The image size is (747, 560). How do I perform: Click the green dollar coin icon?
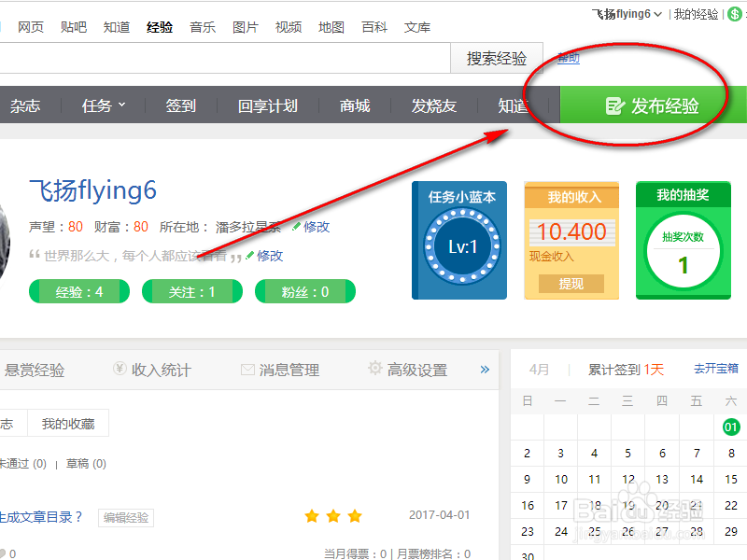[735, 14]
